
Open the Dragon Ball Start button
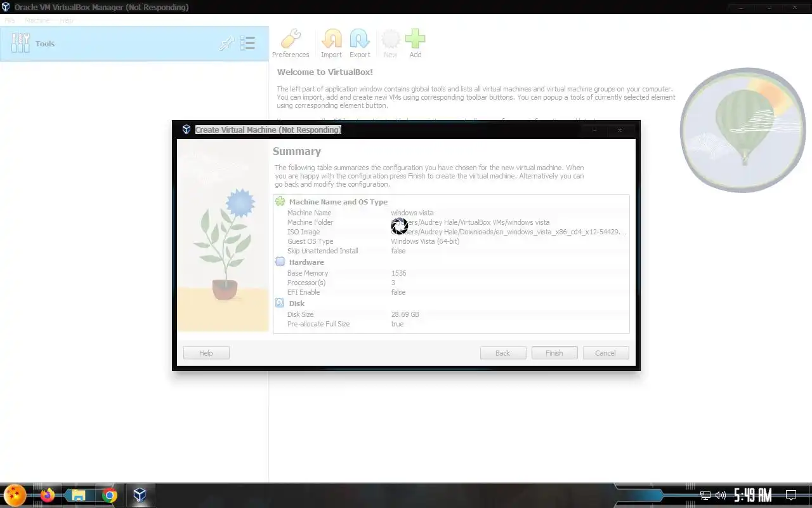click(15, 495)
